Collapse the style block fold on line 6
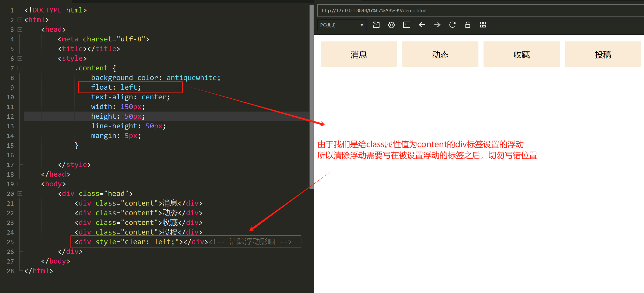Viewport: 644px width, 293px height. click(20, 58)
